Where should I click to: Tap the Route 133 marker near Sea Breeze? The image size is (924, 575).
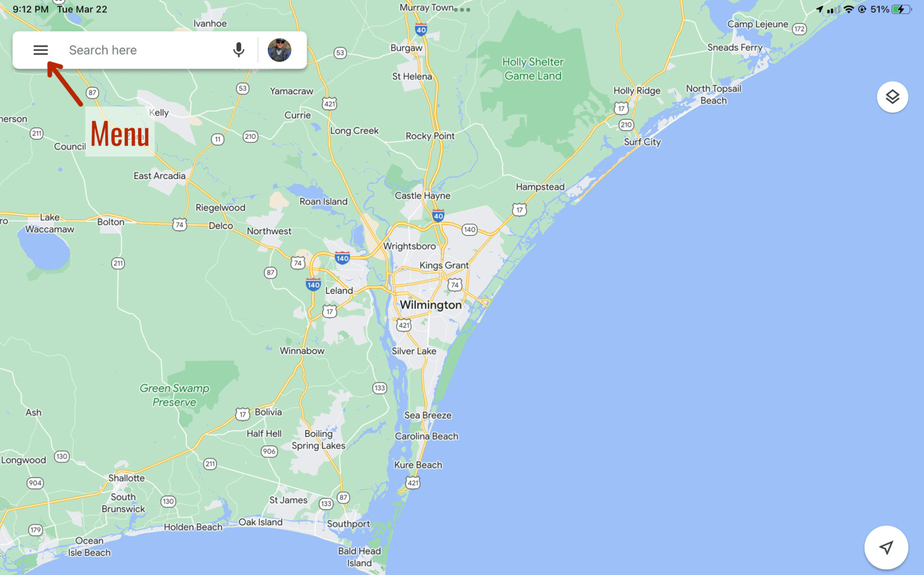point(379,388)
